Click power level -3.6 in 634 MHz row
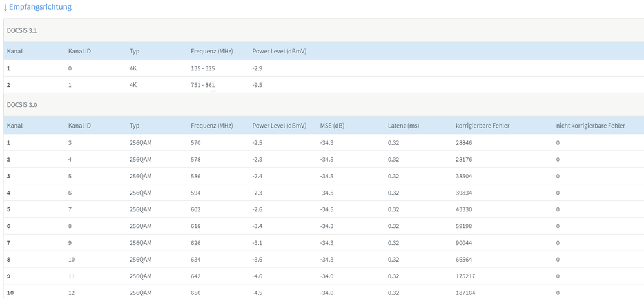The image size is (644, 299). tap(257, 260)
